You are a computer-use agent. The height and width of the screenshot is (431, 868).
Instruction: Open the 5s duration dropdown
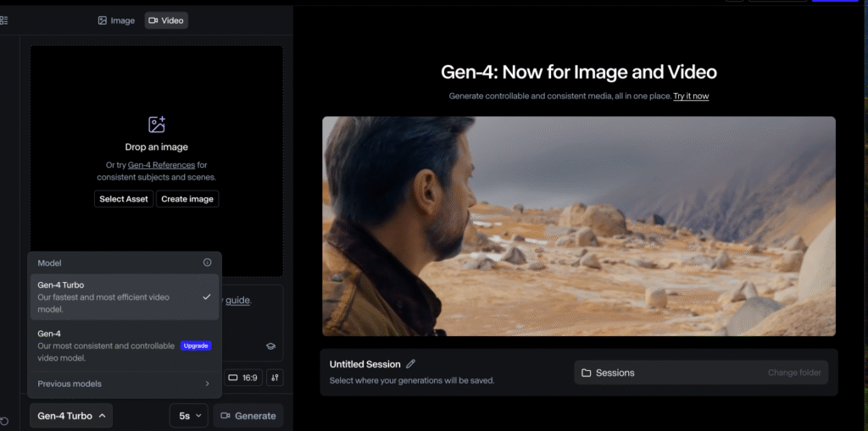[x=188, y=416]
